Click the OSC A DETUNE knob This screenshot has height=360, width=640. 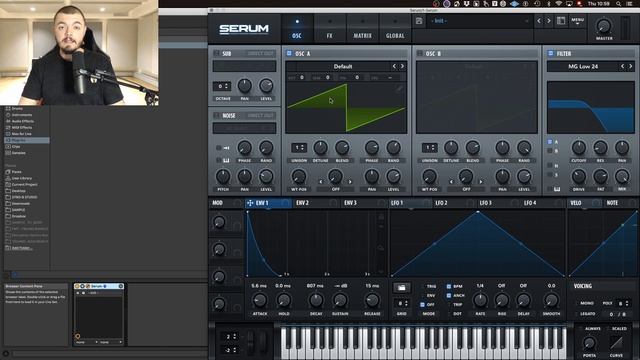[320, 148]
